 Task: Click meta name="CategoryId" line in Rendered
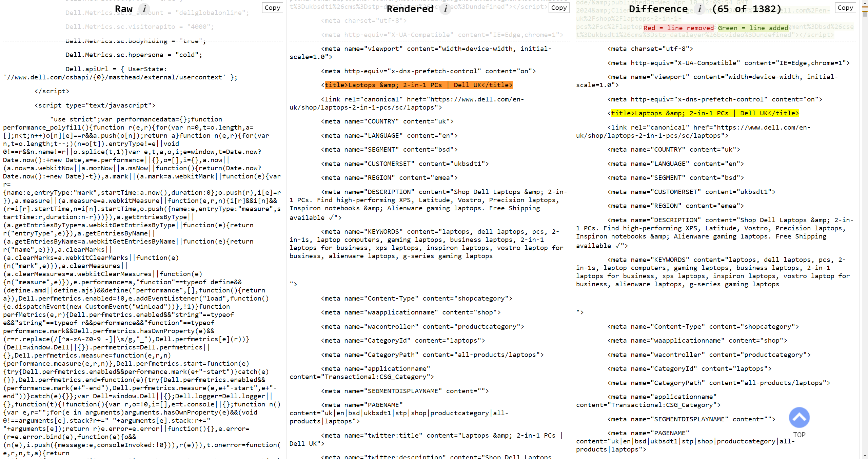click(403, 340)
